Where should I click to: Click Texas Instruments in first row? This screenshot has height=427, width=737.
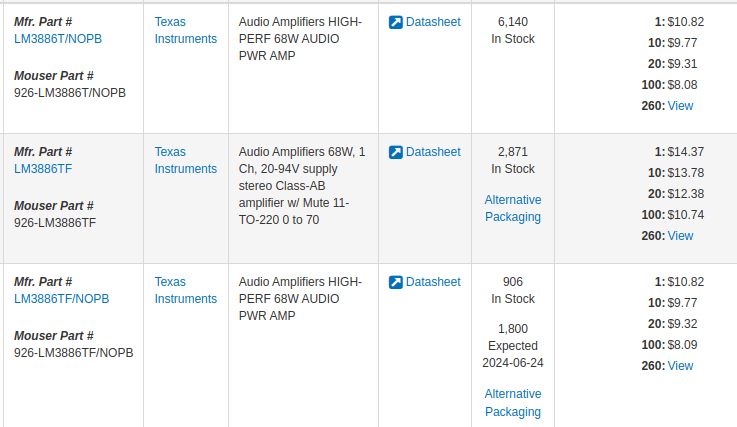click(186, 31)
